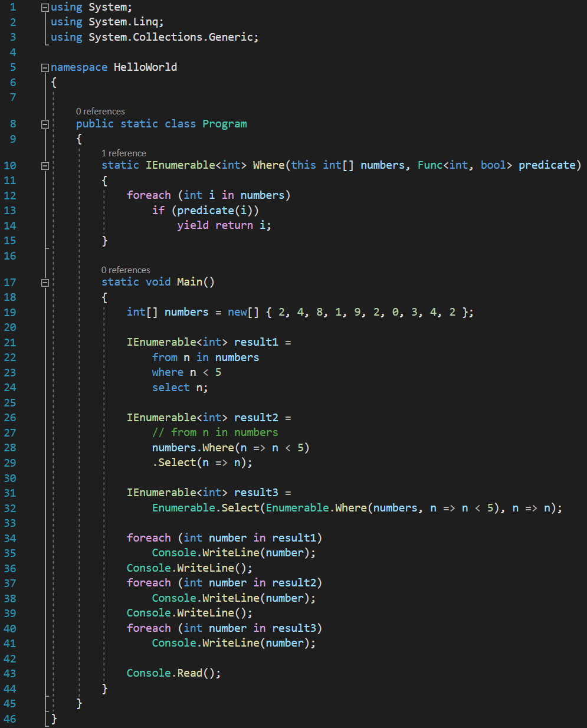The height and width of the screenshot is (728, 587).
Task: Click 'predicate' parameter in Where signature
Action: point(547,165)
